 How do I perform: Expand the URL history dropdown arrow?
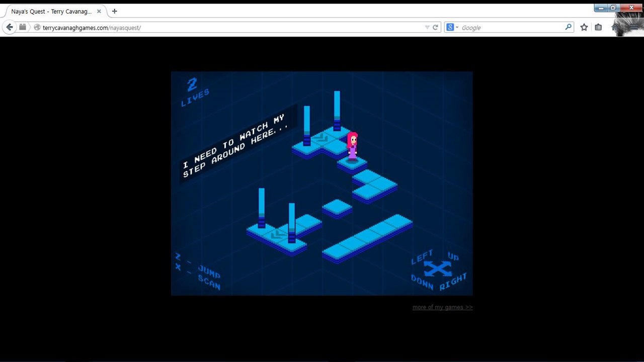point(427,27)
